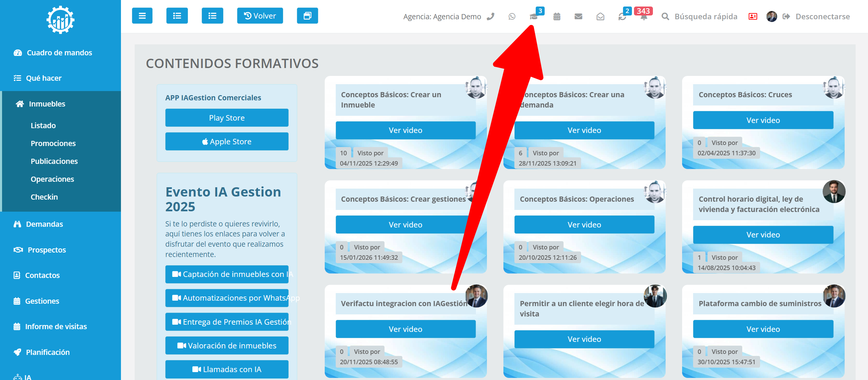Click the windows stack toolbar button

pyautogui.click(x=307, y=16)
